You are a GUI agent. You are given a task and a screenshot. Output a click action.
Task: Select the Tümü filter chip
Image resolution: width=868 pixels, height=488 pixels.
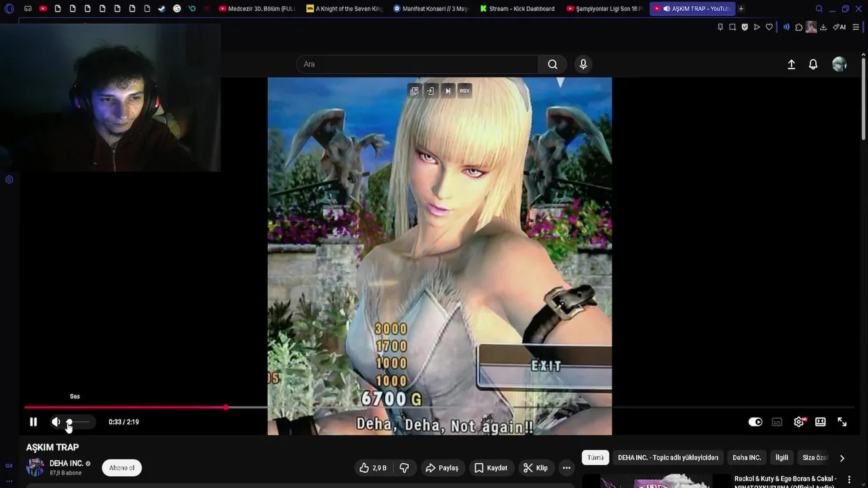595,457
